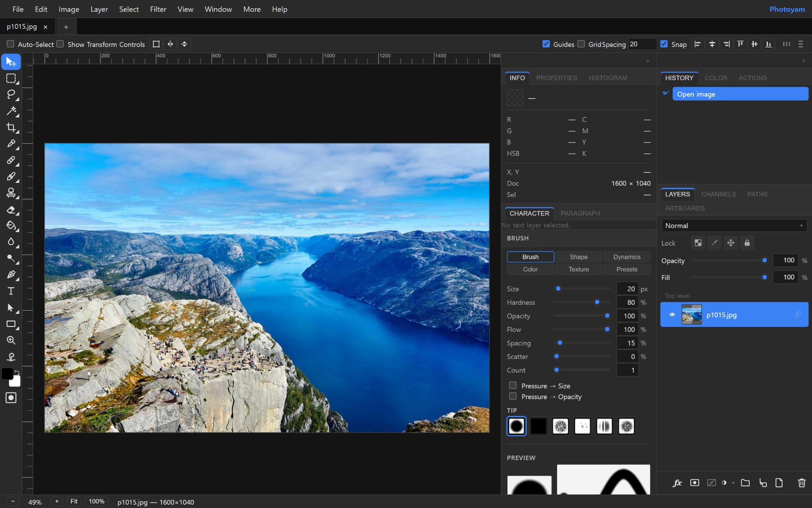This screenshot has height=508, width=812.
Task: Uncheck the Snap checkbox
Action: (664, 44)
